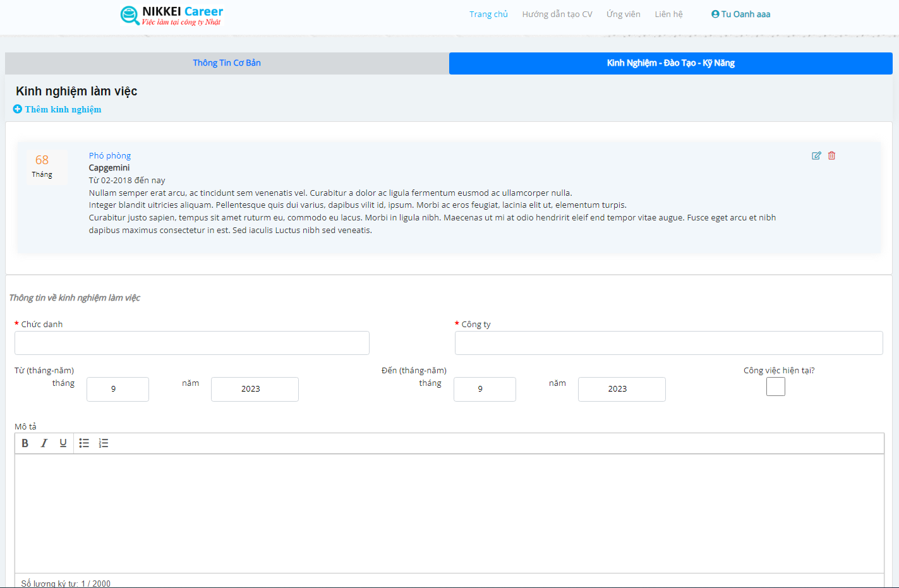Open the start year 'năm' field
Image resolution: width=899 pixels, height=588 pixels.
click(255, 389)
